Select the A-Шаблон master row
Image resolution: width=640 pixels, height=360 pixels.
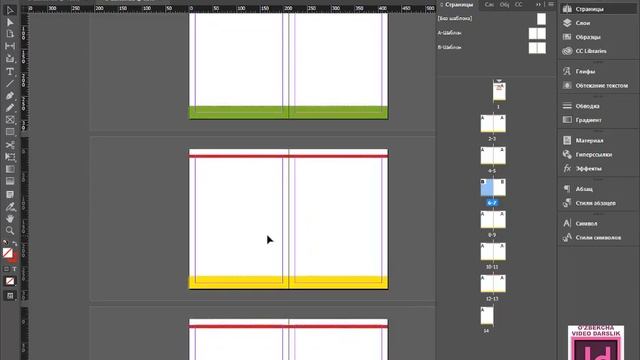pyautogui.click(x=492, y=33)
